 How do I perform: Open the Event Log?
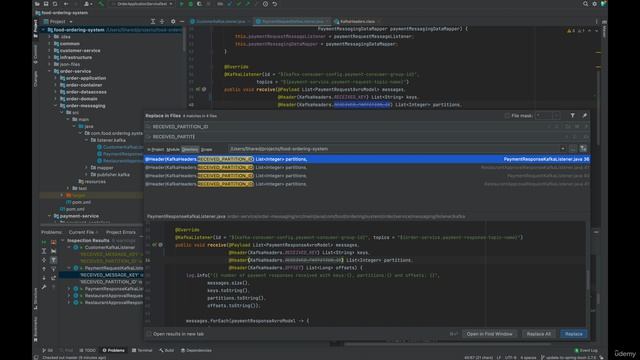[586, 350]
